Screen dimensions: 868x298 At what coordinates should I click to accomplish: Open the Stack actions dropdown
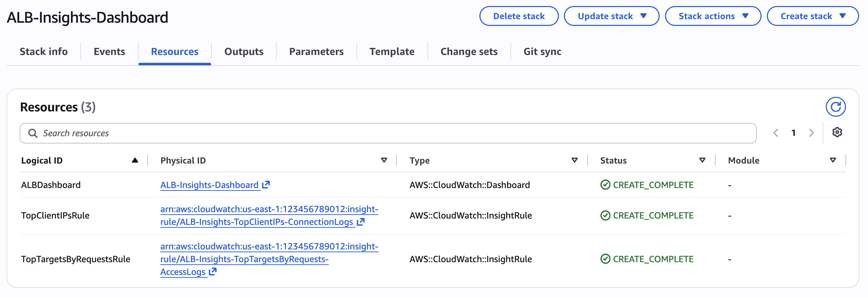(x=713, y=16)
